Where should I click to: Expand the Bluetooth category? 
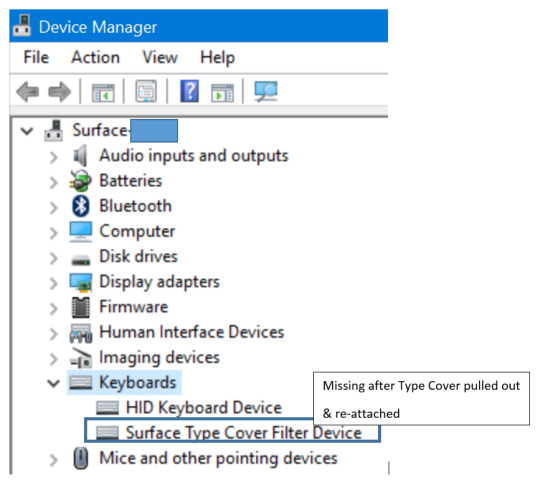(54, 208)
